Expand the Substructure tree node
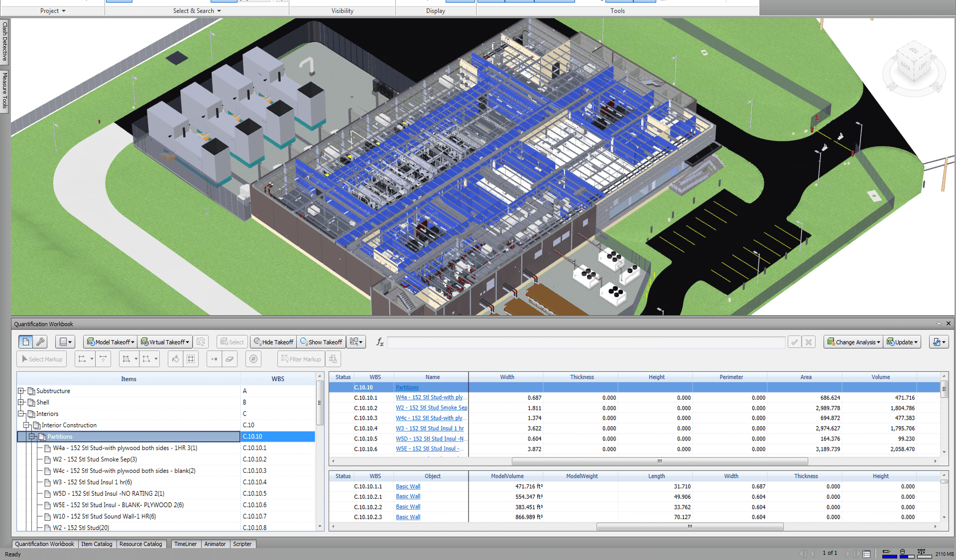Image resolution: width=956 pixels, height=560 pixels. [21, 391]
